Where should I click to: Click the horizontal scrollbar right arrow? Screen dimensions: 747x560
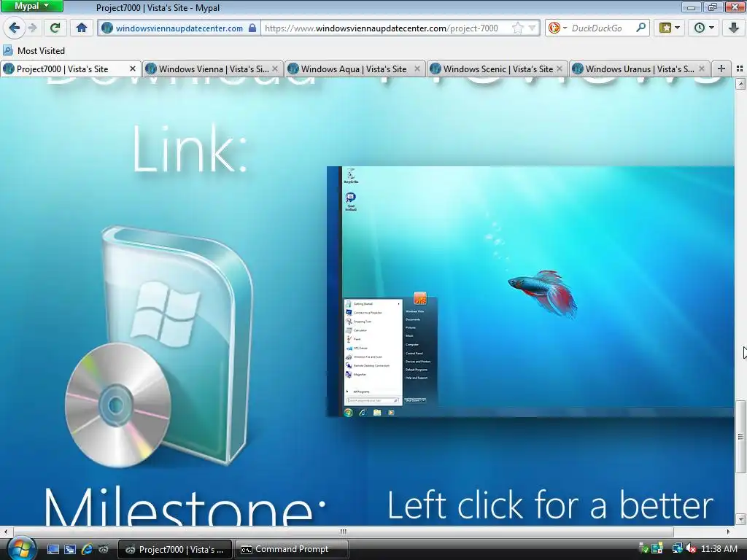coord(729,532)
